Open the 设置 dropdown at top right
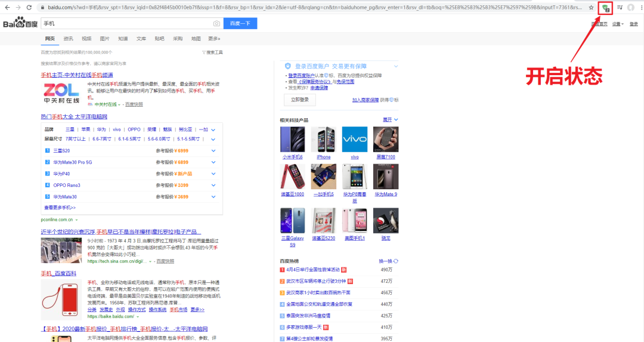644x342 pixels. pos(618,24)
